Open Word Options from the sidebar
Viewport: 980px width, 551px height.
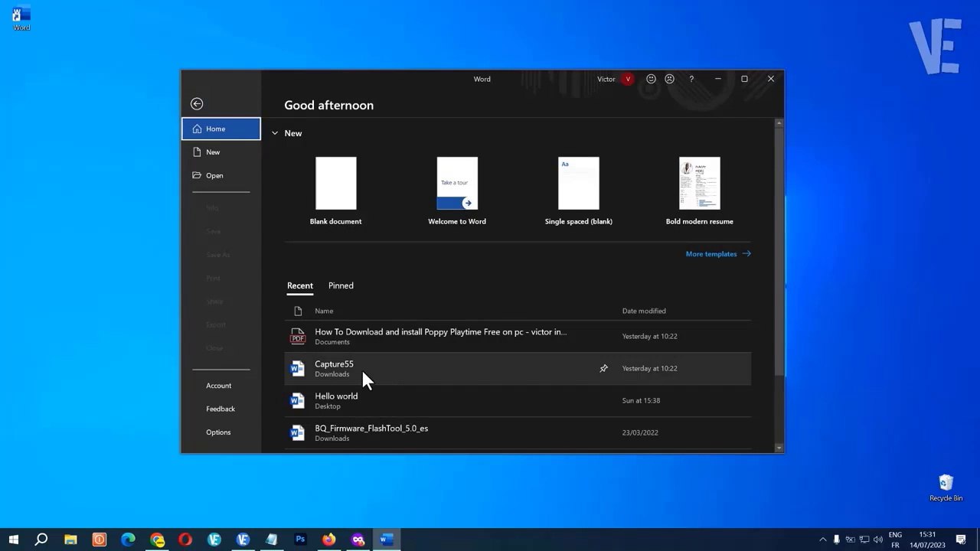coord(221,432)
